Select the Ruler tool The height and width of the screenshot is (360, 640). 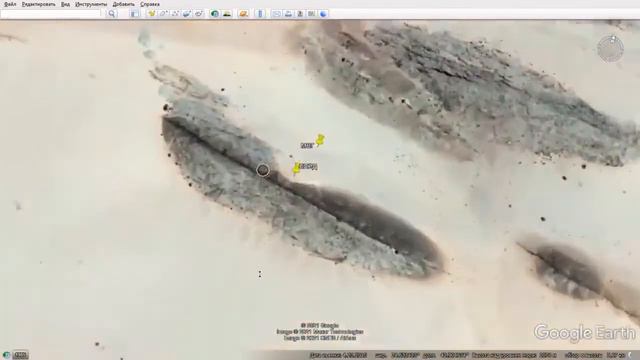[x=260, y=13]
